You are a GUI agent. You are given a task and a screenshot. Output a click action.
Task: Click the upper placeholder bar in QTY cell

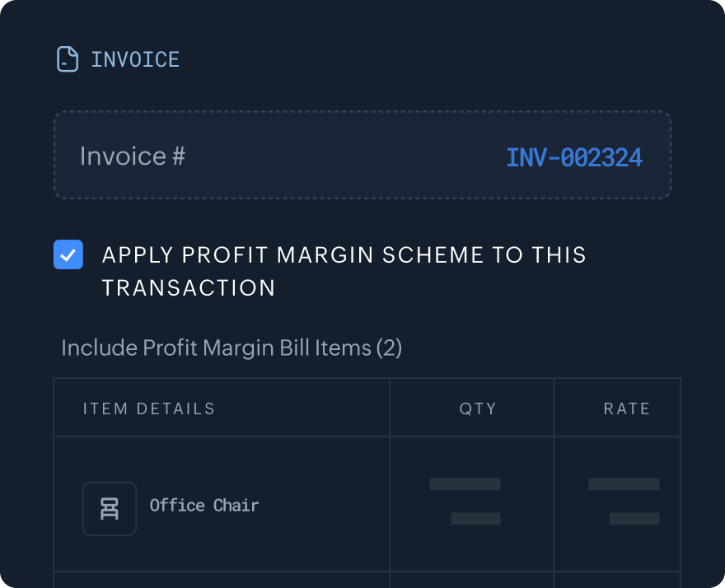465,484
